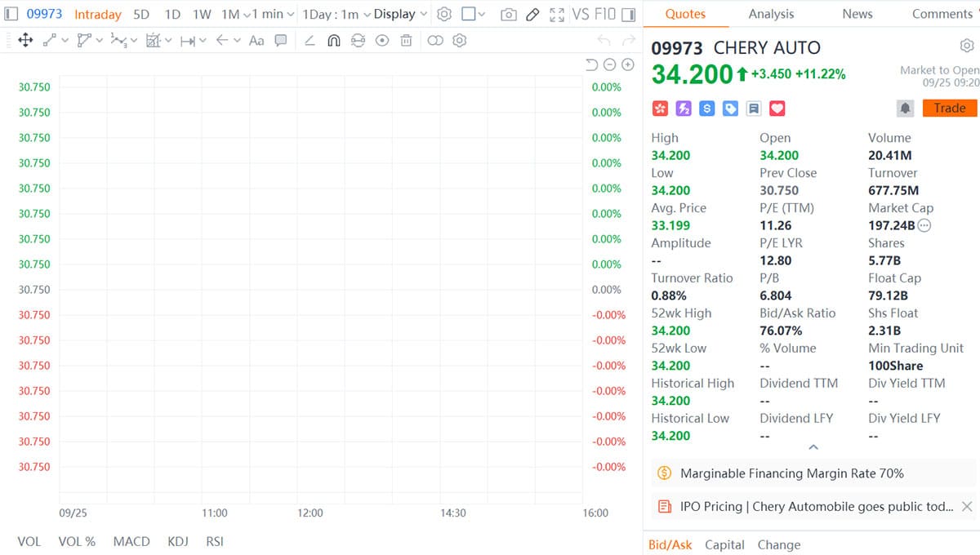Open chart settings with the gear icon
The width and height of the screenshot is (980, 555).
pos(443,13)
